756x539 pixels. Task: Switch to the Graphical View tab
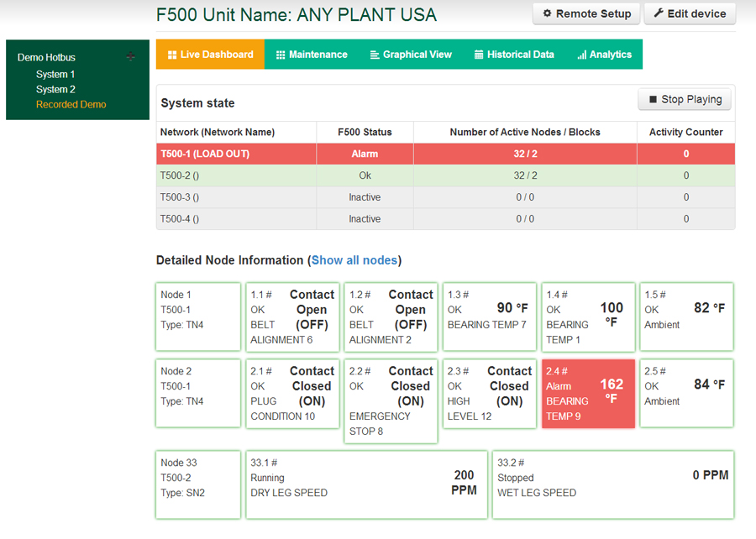pyautogui.click(x=411, y=55)
